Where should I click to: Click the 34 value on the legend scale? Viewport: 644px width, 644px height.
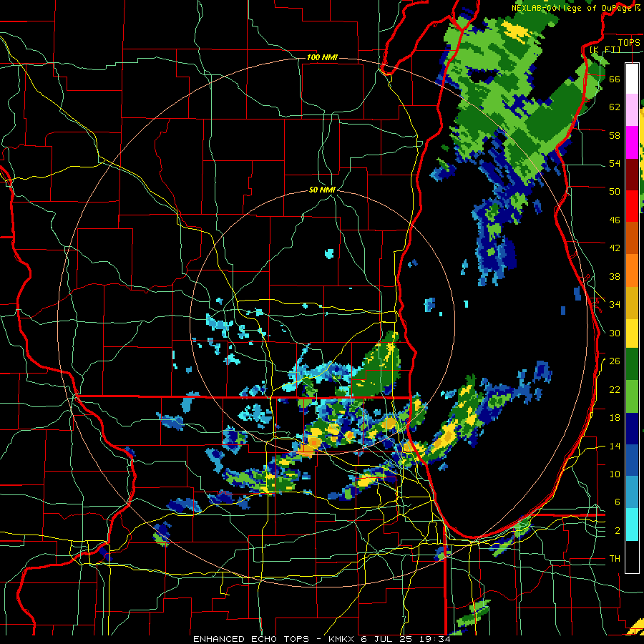pyautogui.click(x=615, y=305)
